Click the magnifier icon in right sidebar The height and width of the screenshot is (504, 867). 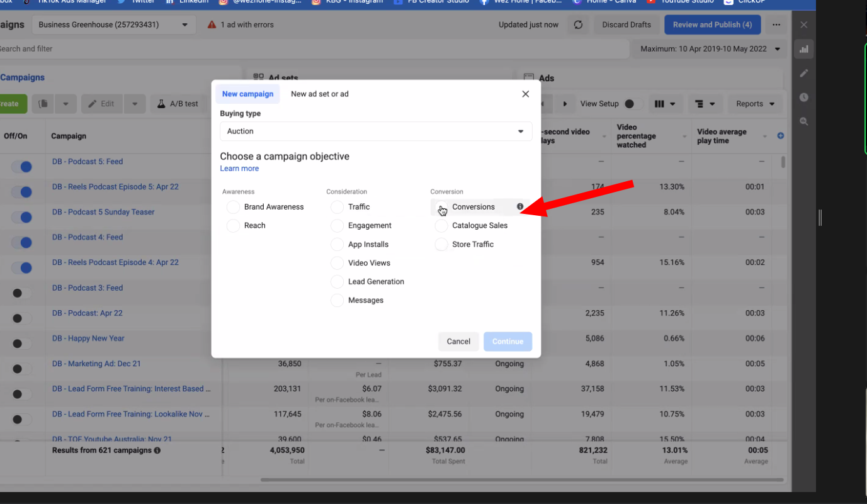click(x=803, y=121)
